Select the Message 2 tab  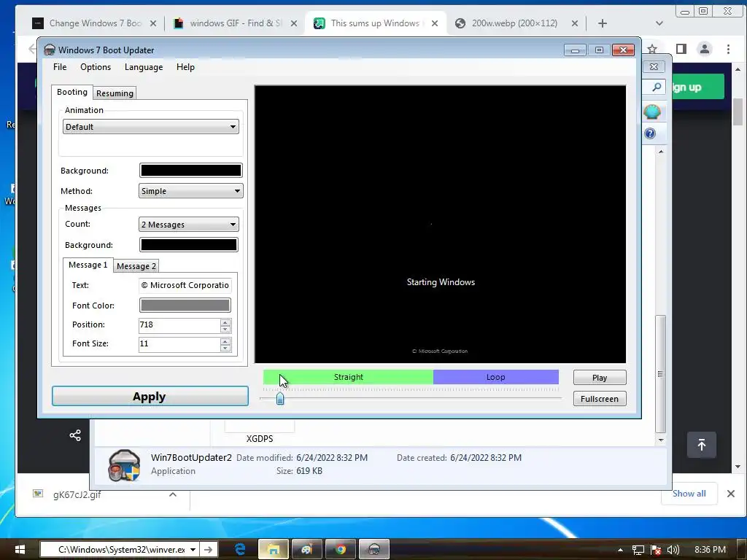pyautogui.click(x=136, y=266)
